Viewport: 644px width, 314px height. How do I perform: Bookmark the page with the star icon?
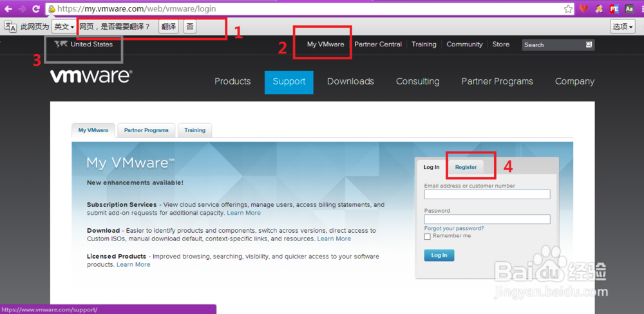point(568,8)
